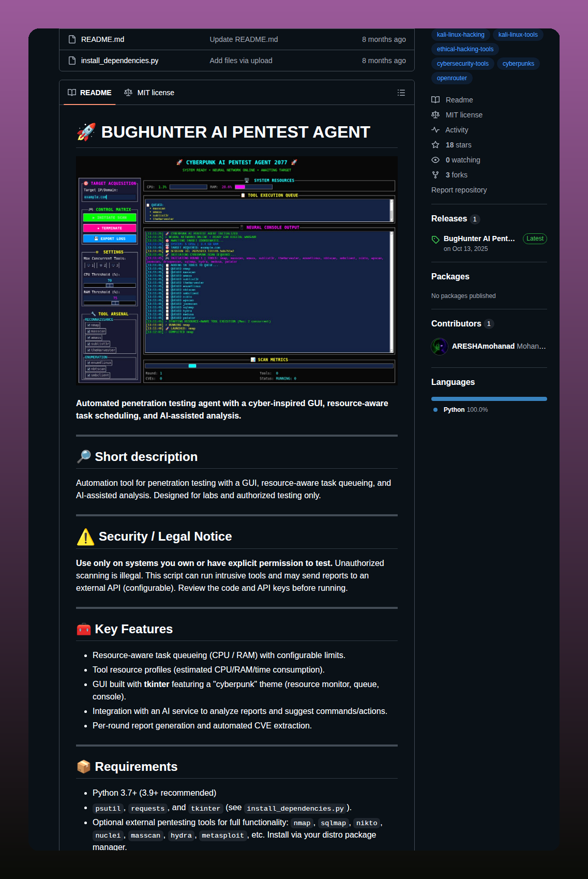Click the book icon beside Readme in sidebar
588x879 pixels.
(x=435, y=100)
